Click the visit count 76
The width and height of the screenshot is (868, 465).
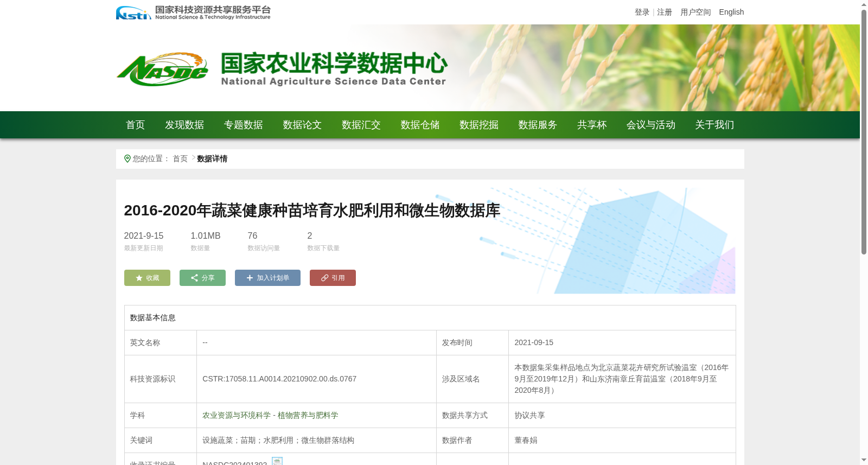point(252,236)
